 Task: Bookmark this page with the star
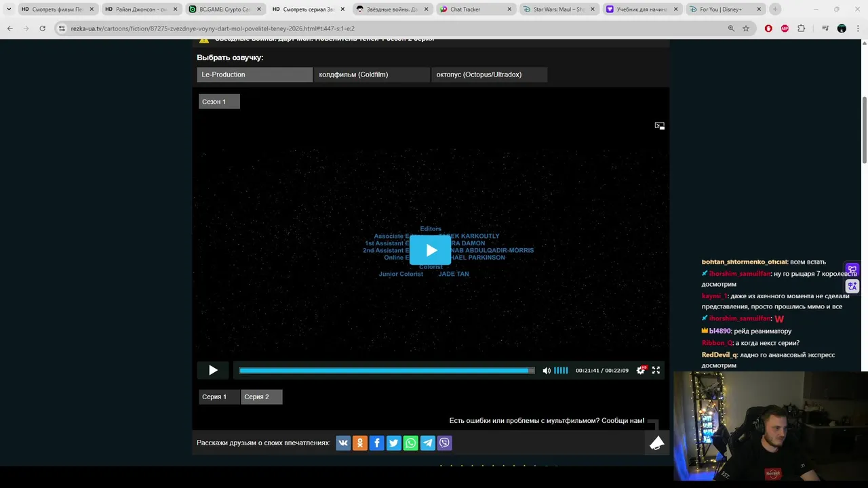point(746,28)
